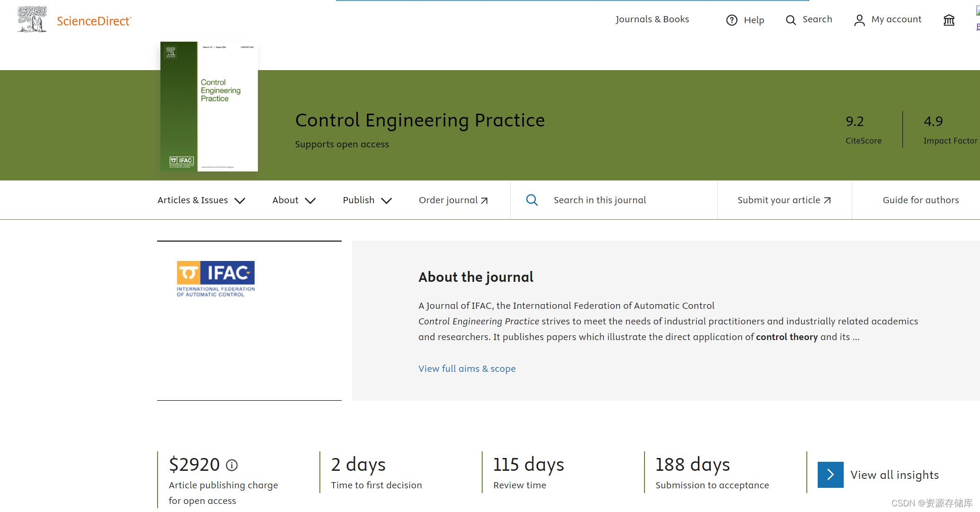Click the IFAC federation logo
This screenshot has height=512, width=980.
pos(215,278)
